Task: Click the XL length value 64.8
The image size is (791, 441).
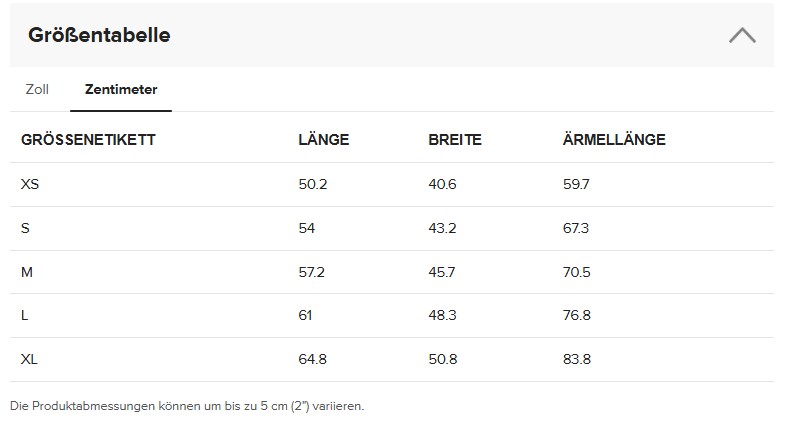Action: (x=313, y=359)
